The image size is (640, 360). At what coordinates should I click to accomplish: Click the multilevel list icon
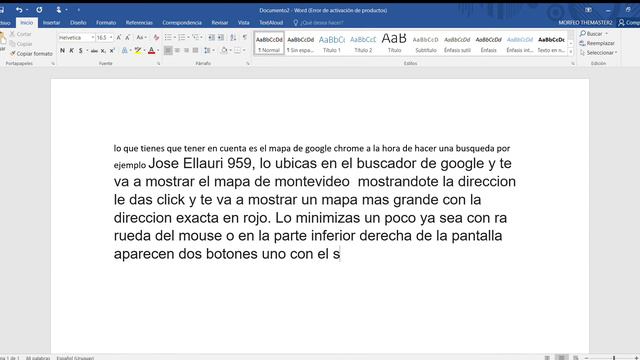(196, 38)
